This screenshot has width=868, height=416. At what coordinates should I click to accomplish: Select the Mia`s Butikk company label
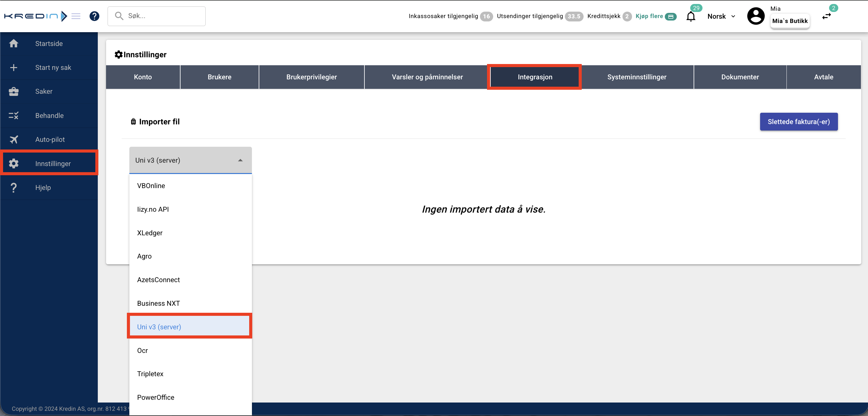[790, 21]
